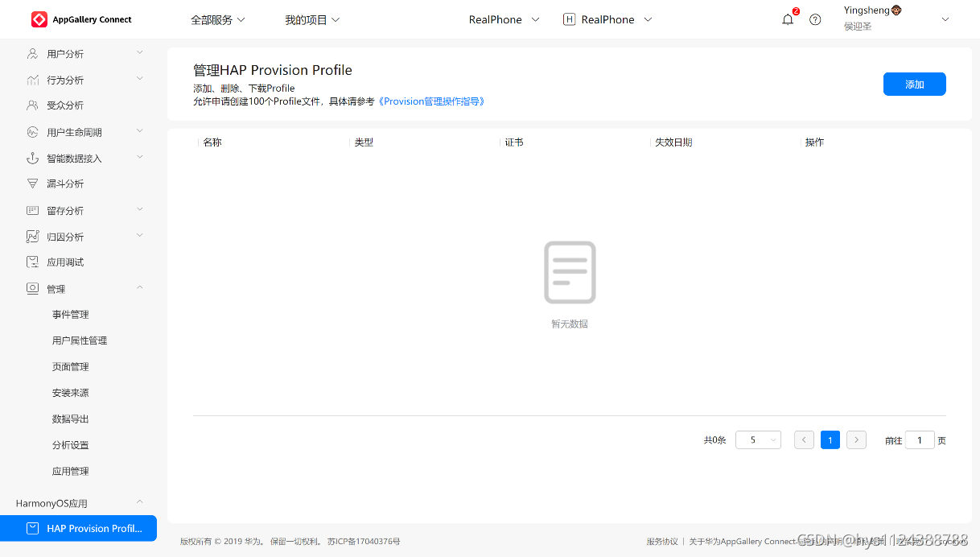Click the 苏ICP备17040376号 footer text
This screenshot has height=557, width=980.
pos(364,542)
